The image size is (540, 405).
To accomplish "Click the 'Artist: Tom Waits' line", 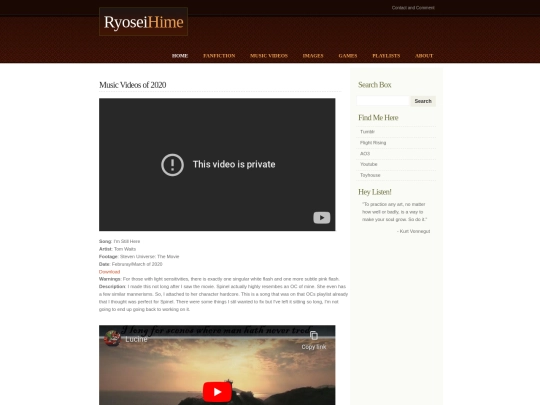I will 117,249.
